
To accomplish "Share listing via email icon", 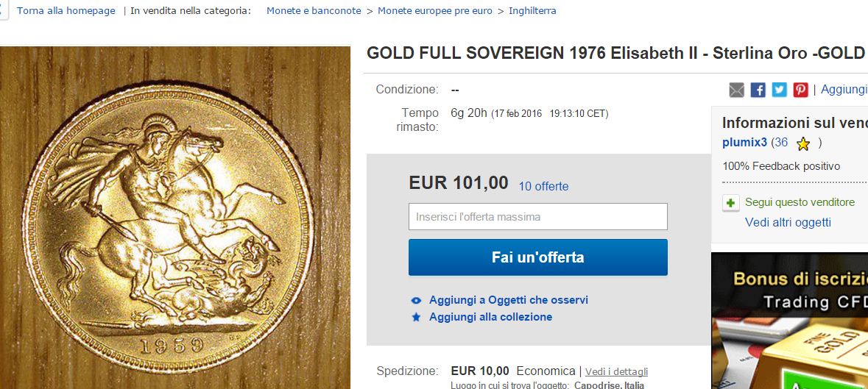I will 736,90.
